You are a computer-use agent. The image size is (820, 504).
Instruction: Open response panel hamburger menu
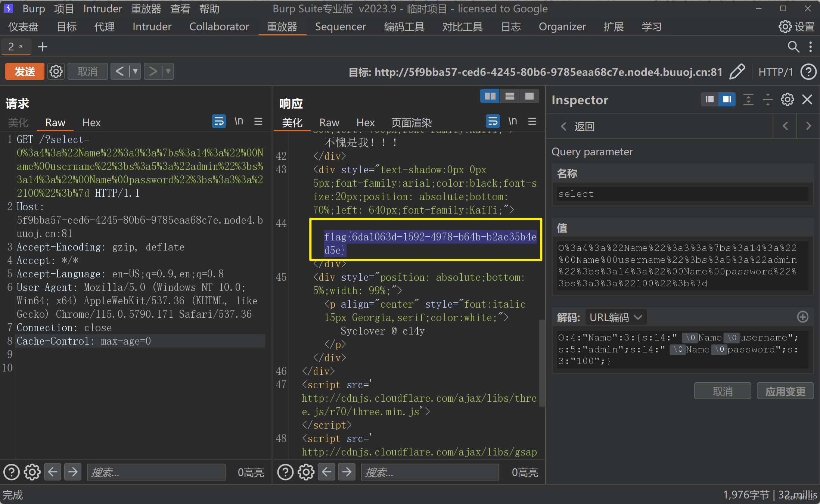[532, 121]
